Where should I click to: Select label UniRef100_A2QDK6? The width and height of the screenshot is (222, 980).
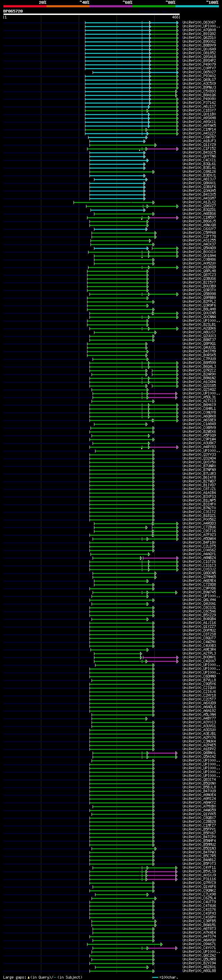199,328
